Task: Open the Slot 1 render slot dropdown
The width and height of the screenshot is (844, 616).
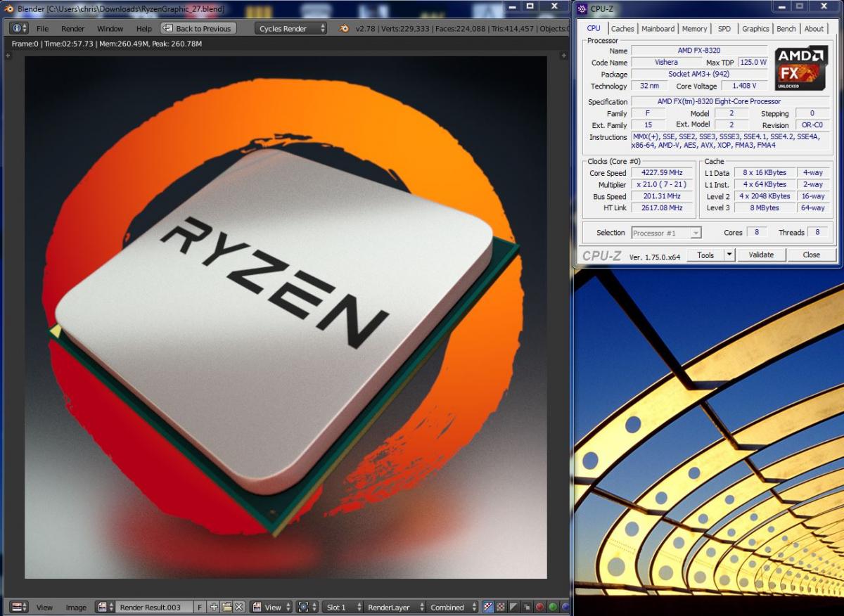Action: pos(343,607)
